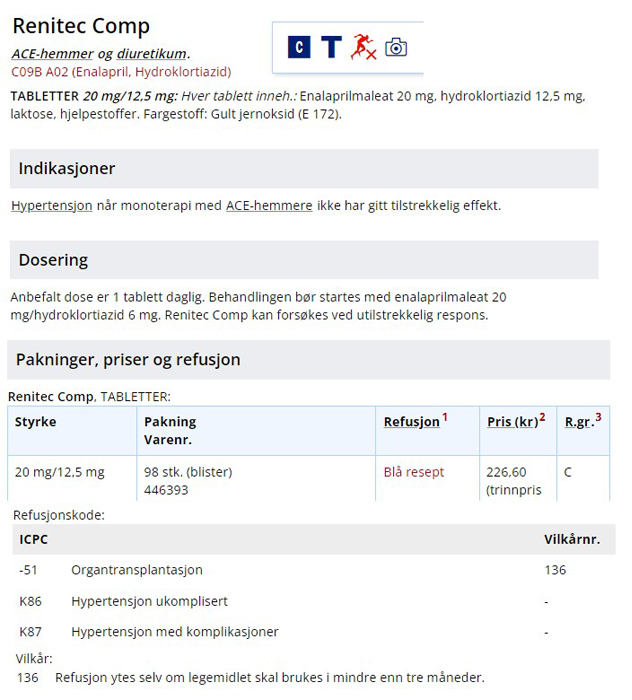Open tablet photos via camera icon
The height and width of the screenshot is (700, 632).
coord(396,47)
